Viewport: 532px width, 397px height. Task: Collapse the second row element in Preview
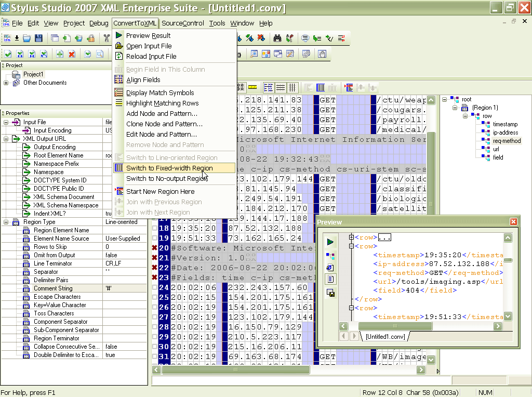coord(352,246)
